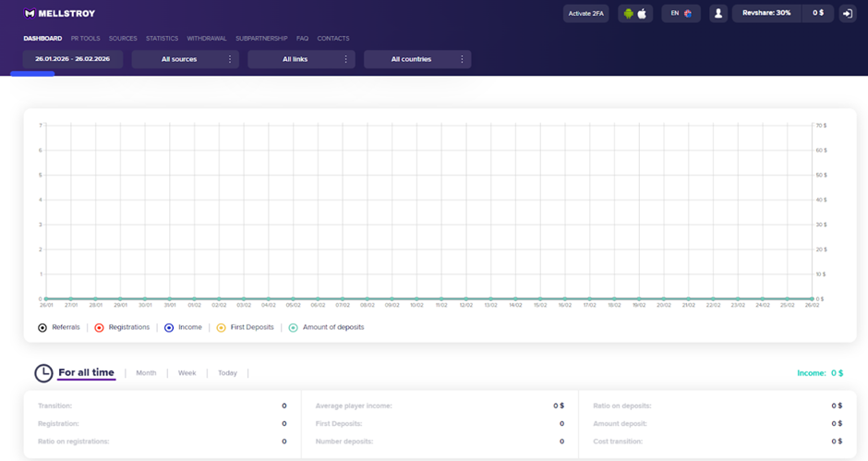Click the language flag icon
The image size is (868, 461).
pos(688,14)
